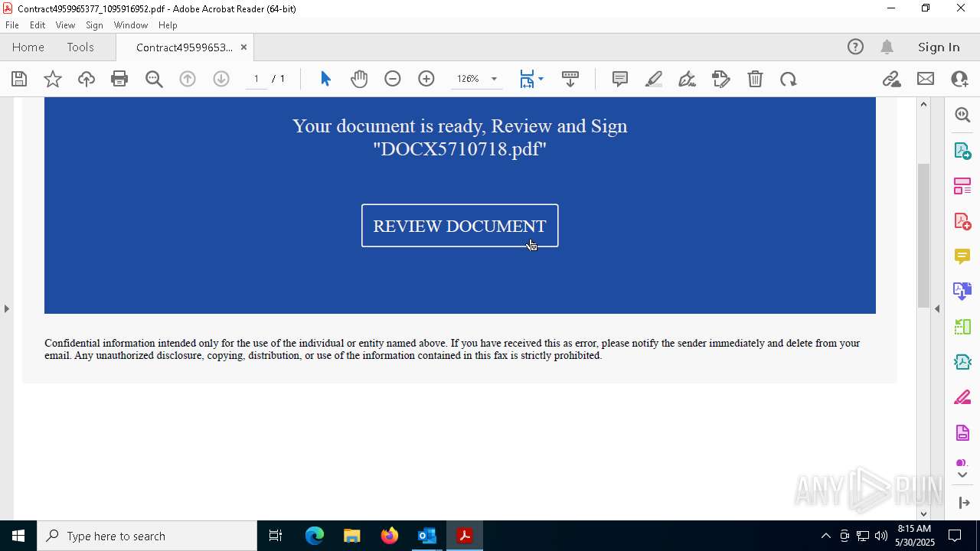The image size is (980, 551).
Task: Open Fill & Sign tool in right pane
Action: tap(962, 397)
